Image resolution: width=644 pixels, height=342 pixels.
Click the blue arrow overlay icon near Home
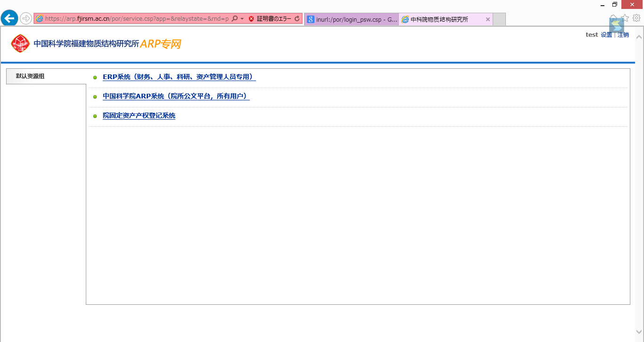tap(616, 26)
